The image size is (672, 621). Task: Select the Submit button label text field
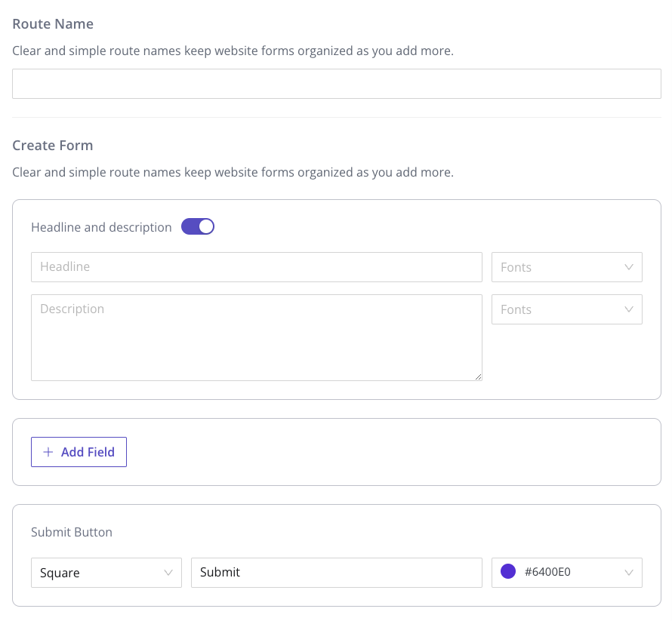coord(336,573)
